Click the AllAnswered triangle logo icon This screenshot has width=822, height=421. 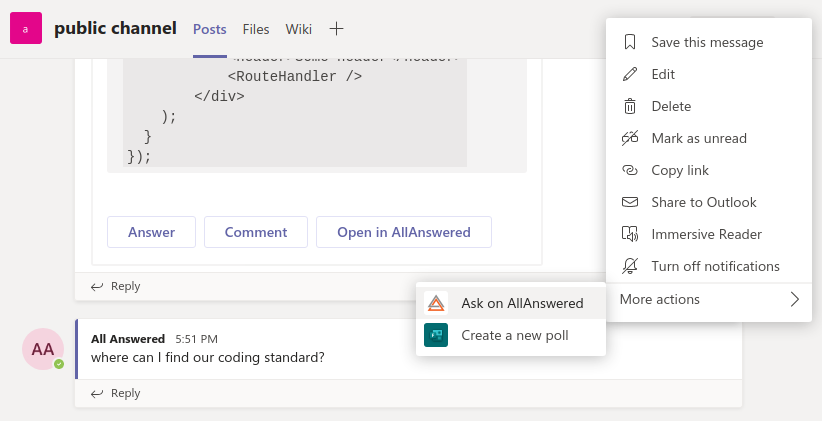coord(436,303)
